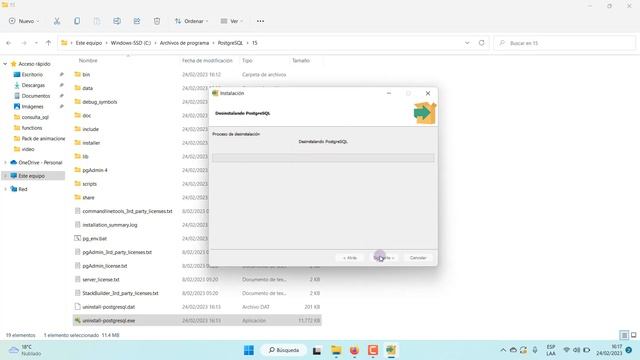
Task: Collapse the Acceso rápido tree node
Action: 5,64
